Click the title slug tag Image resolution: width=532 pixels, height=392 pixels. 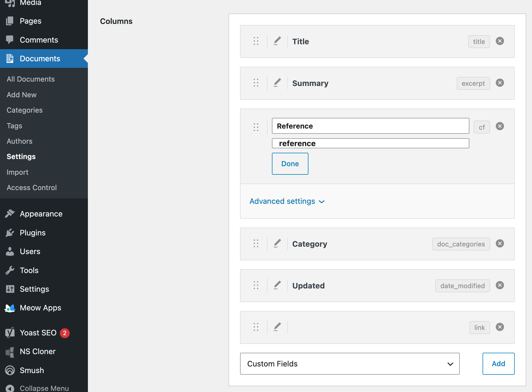479,41
